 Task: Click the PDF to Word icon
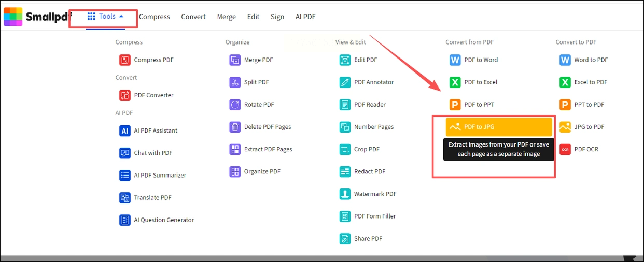(x=455, y=60)
